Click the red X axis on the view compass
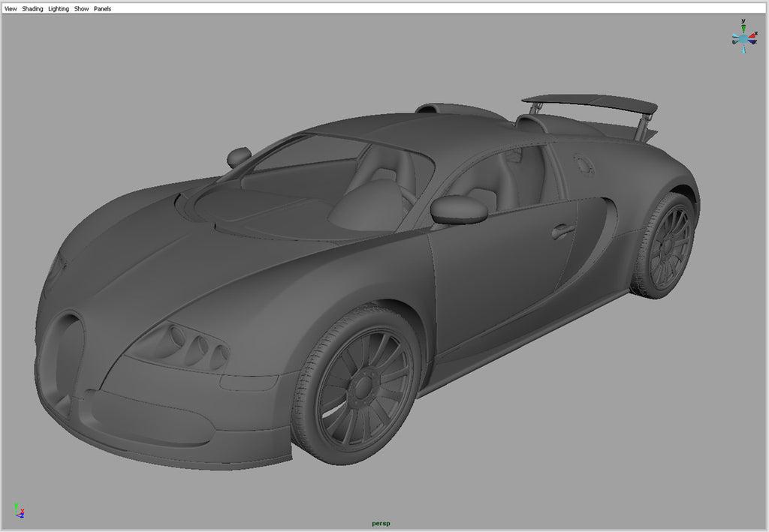This screenshot has height=532, width=769. point(752,36)
